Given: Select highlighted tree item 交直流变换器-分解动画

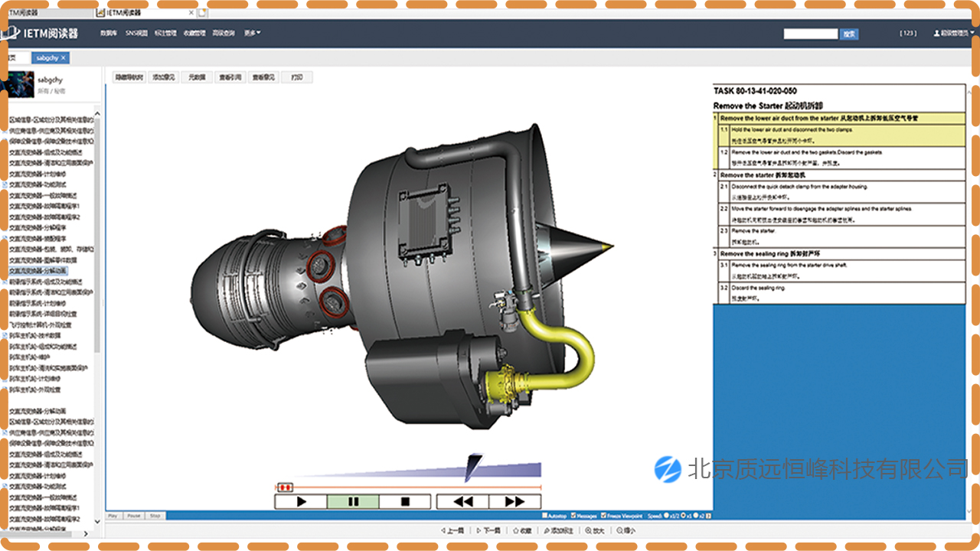Looking at the screenshot, I should [38, 271].
